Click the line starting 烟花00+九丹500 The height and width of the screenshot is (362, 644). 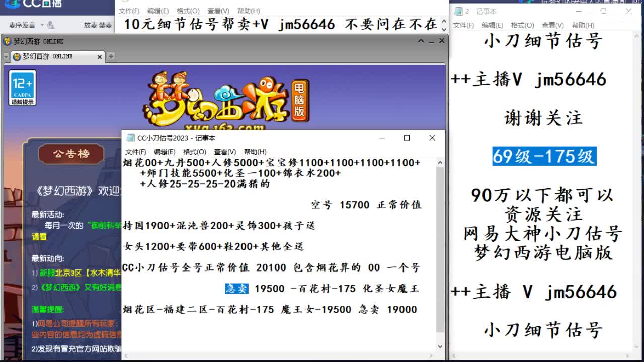pos(271,163)
